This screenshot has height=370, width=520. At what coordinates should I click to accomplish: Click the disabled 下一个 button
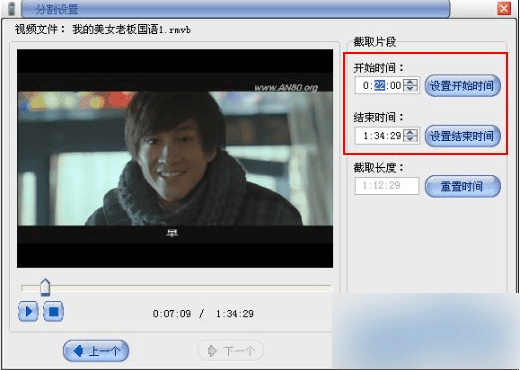coord(231,351)
